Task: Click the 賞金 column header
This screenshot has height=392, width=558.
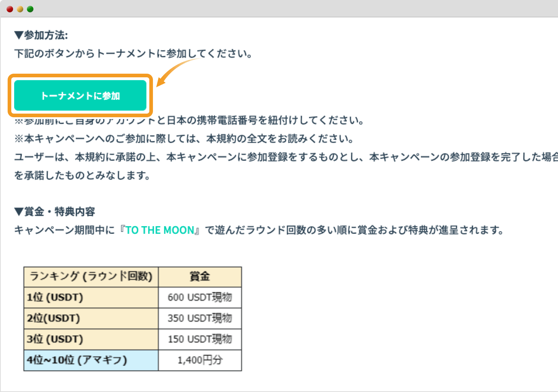Action: [200, 277]
